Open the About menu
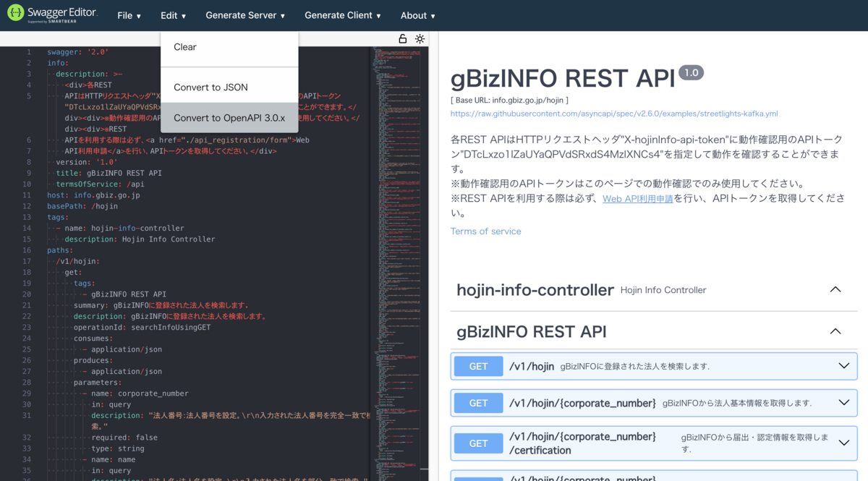 [418, 15]
